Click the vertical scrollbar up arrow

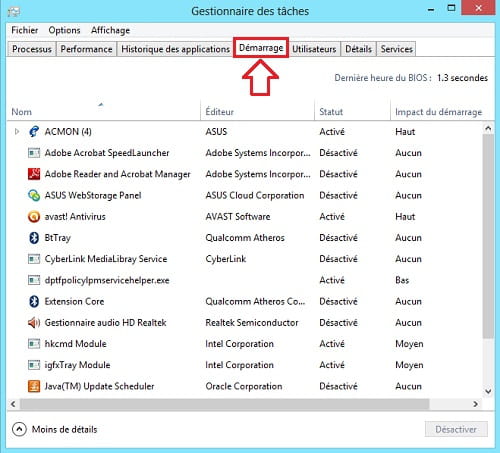coord(488,128)
